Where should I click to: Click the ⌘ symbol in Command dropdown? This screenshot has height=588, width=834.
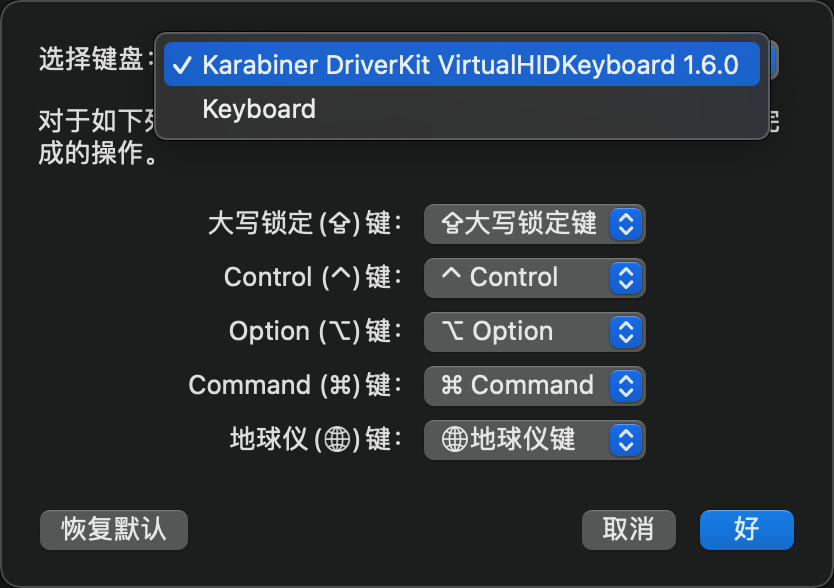click(x=452, y=385)
